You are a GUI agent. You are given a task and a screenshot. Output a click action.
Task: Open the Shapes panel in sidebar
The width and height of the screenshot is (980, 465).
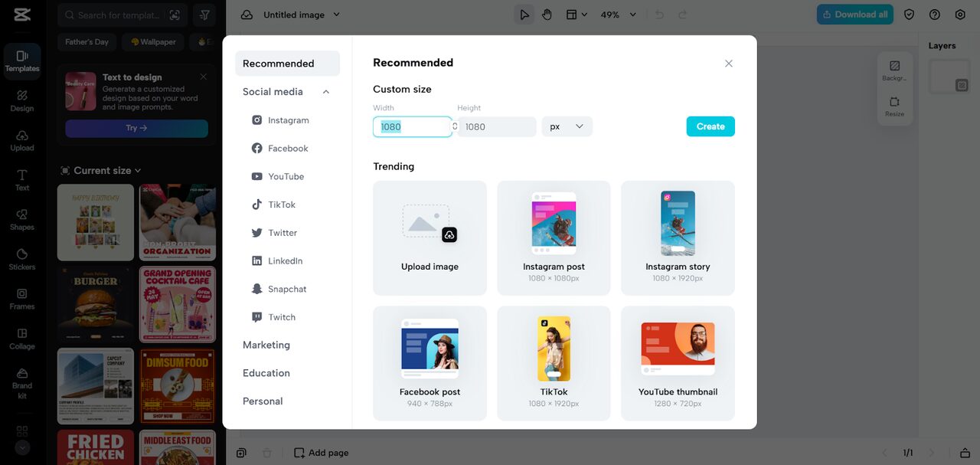click(x=22, y=219)
